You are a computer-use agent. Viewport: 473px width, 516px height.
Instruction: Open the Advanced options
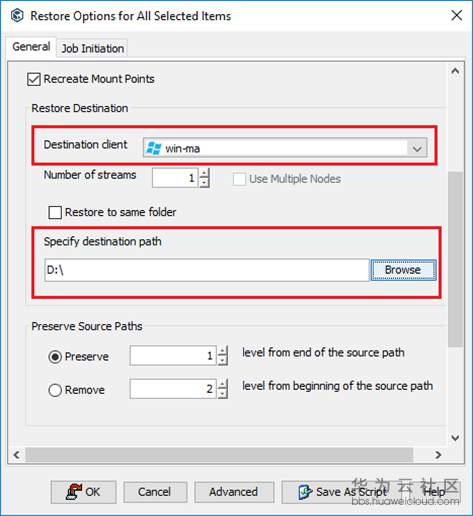tap(234, 492)
